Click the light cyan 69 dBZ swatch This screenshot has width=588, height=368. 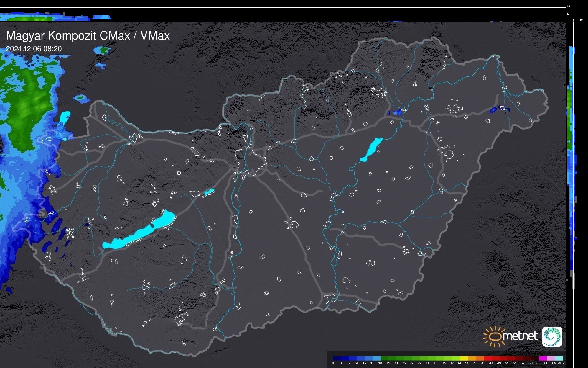click(559, 359)
